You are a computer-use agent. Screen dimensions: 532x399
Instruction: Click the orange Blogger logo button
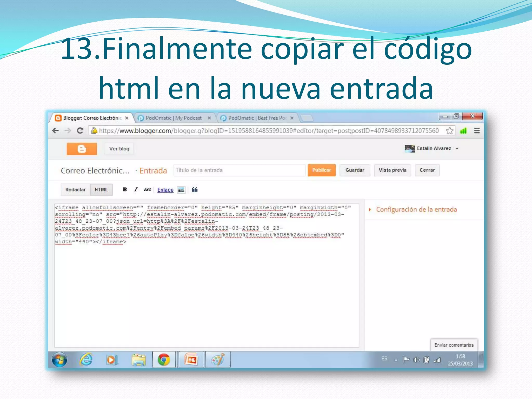click(82, 149)
